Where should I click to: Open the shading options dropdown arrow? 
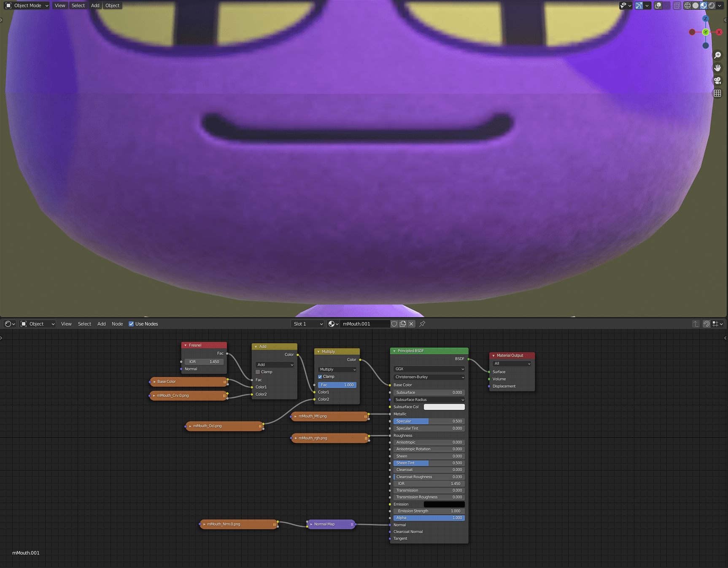(x=720, y=5)
